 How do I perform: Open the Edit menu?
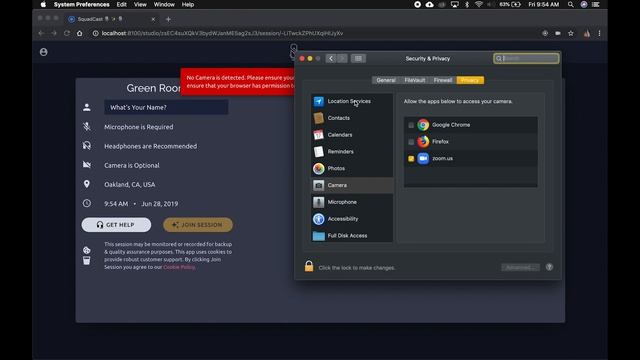tap(122, 4)
